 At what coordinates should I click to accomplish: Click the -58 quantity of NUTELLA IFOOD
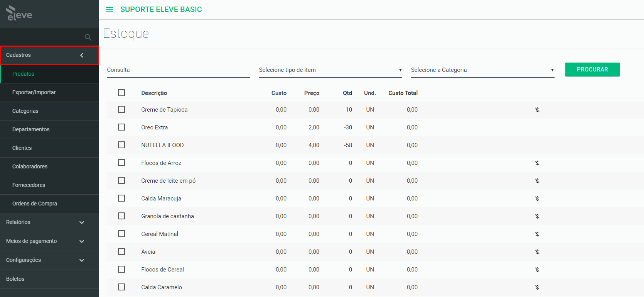tap(348, 145)
